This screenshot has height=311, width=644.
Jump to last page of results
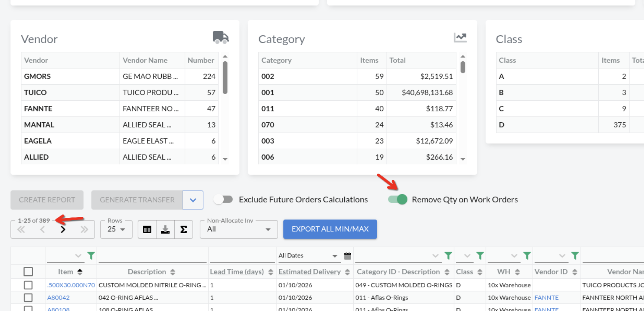coord(84,230)
